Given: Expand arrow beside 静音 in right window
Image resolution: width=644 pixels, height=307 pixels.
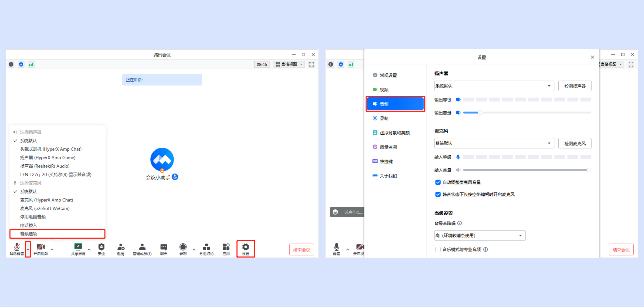Looking at the screenshot, I should click(x=348, y=249).
